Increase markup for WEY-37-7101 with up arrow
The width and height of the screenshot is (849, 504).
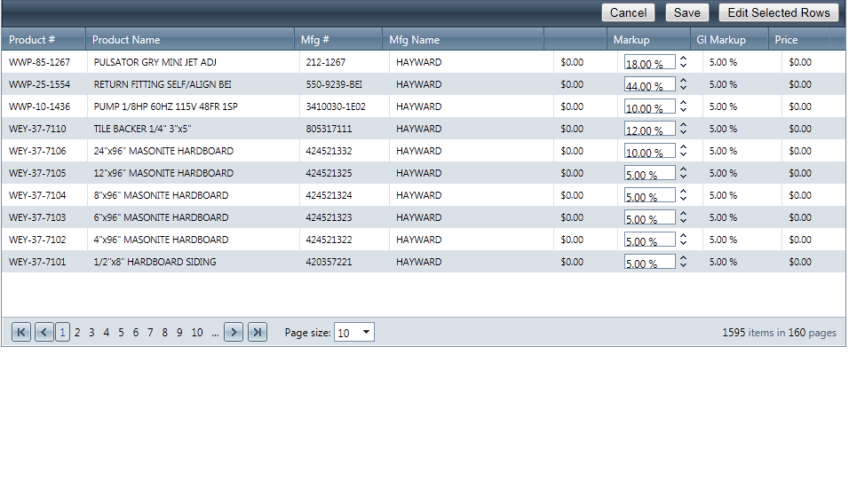[683, 258]
